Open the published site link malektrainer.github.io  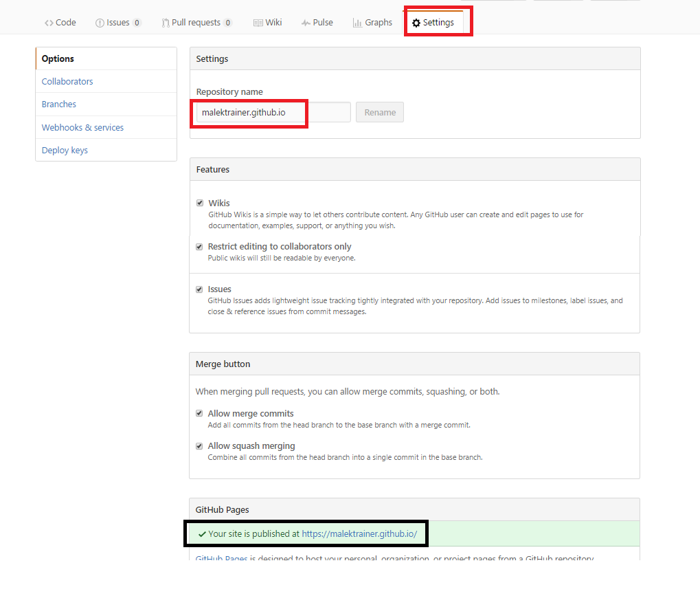359,533
